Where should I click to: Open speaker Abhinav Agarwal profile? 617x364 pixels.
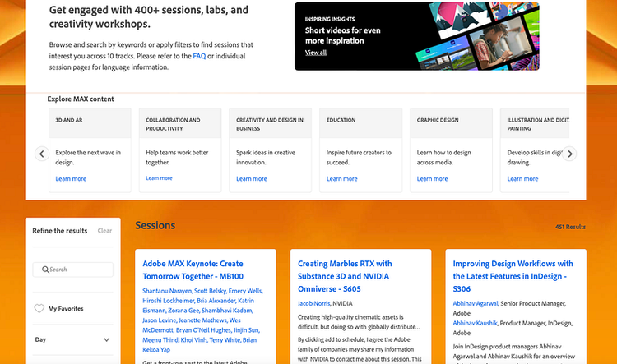[476, 303]
